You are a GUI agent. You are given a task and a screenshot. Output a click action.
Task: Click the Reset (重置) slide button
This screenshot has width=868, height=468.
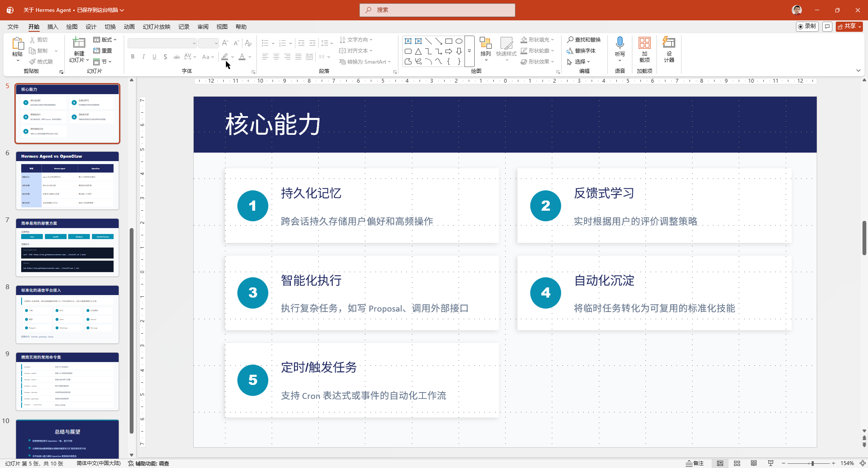(103, 50)
